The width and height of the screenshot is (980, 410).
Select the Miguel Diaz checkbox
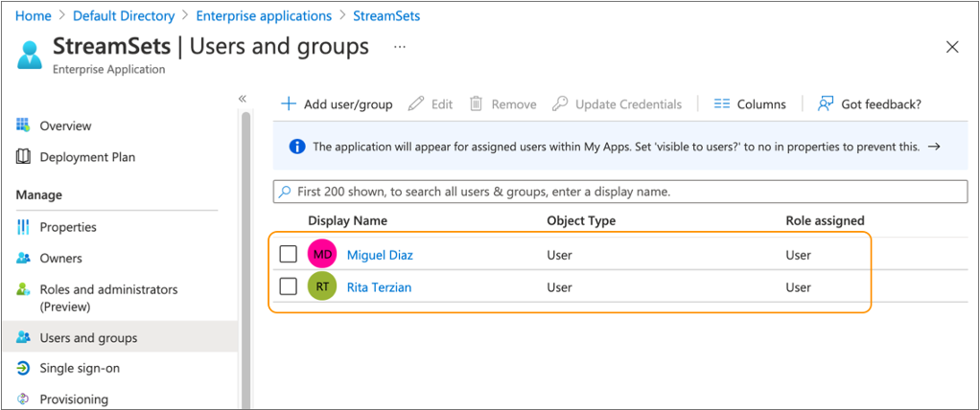pyautogui.click(x=288, y=255)
